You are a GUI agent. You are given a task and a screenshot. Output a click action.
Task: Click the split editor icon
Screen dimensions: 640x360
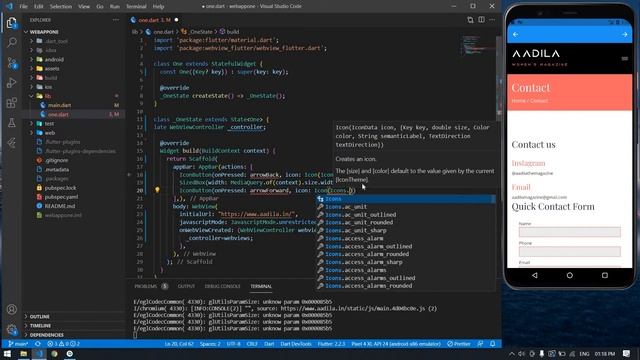coord(482,20)
